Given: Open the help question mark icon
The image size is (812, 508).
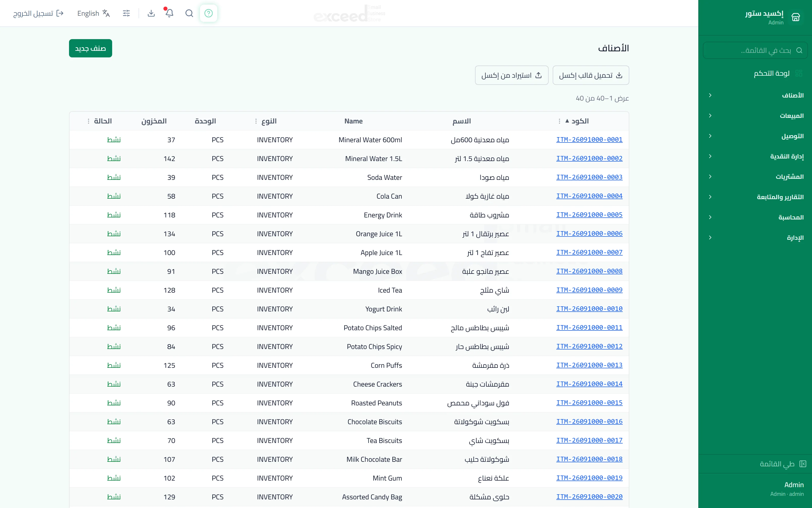Looking at the screenshot, I should [x=208, y=13].
